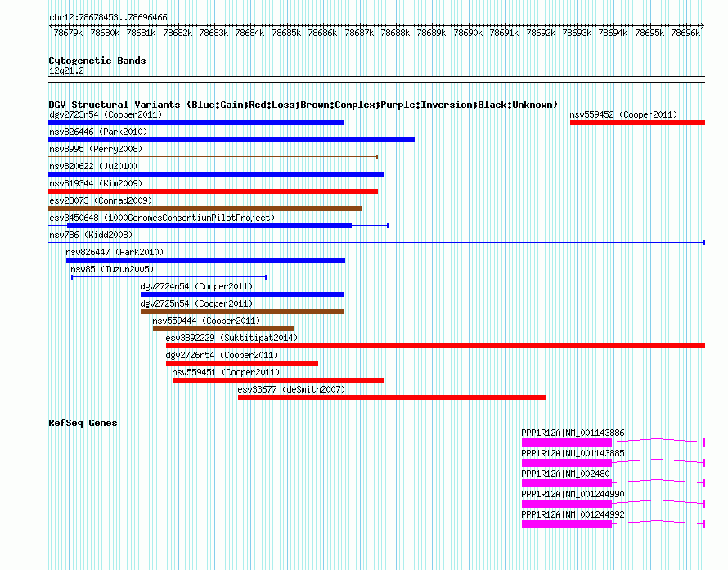
Task: Open the nsv559444 (Cooper2011) label
Action: [x=206, y=321]
